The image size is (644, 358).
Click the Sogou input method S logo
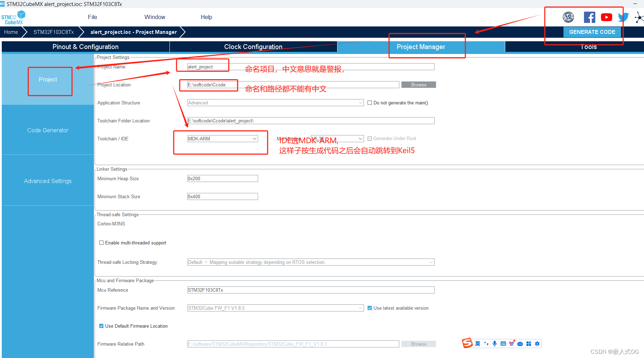coord(467,343)
